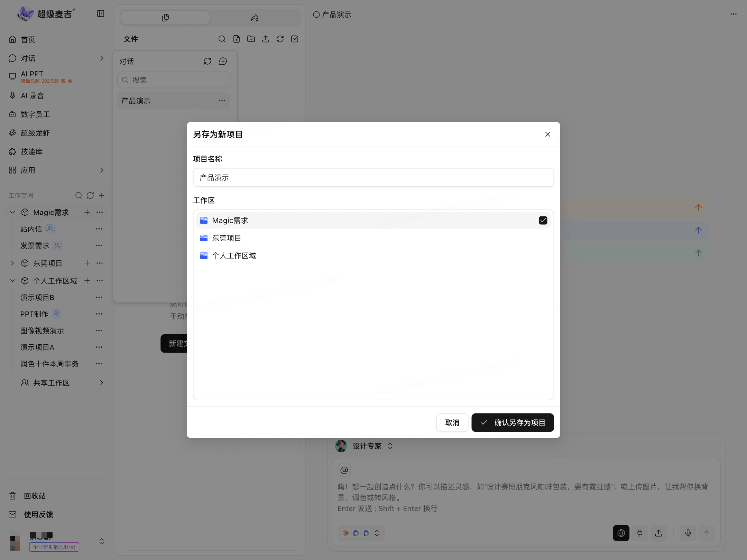This screenshot has height=560, width=747.
Task: Collapse the left sidebar panel icon
Action: click(101, 13)
